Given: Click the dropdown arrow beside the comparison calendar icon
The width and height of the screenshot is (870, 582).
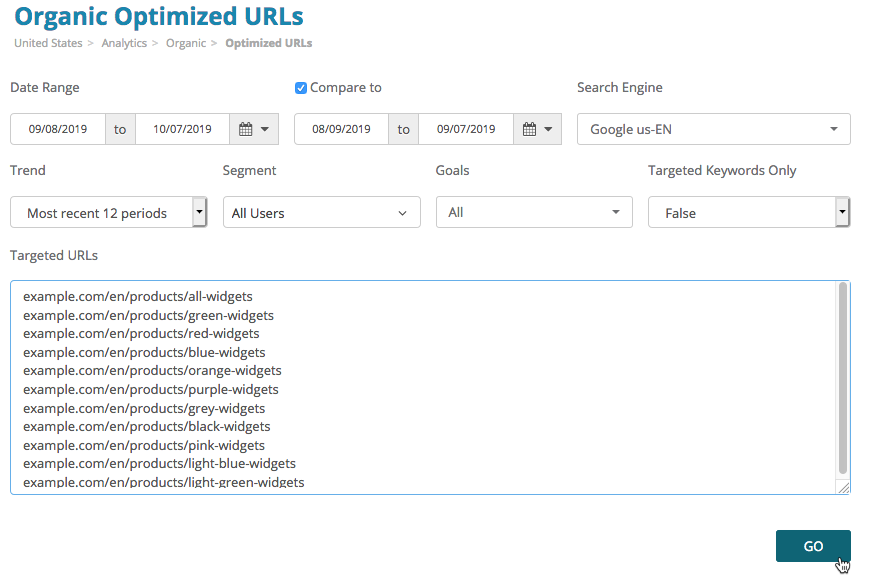Looking at the screenshot, I should point(548,128).
